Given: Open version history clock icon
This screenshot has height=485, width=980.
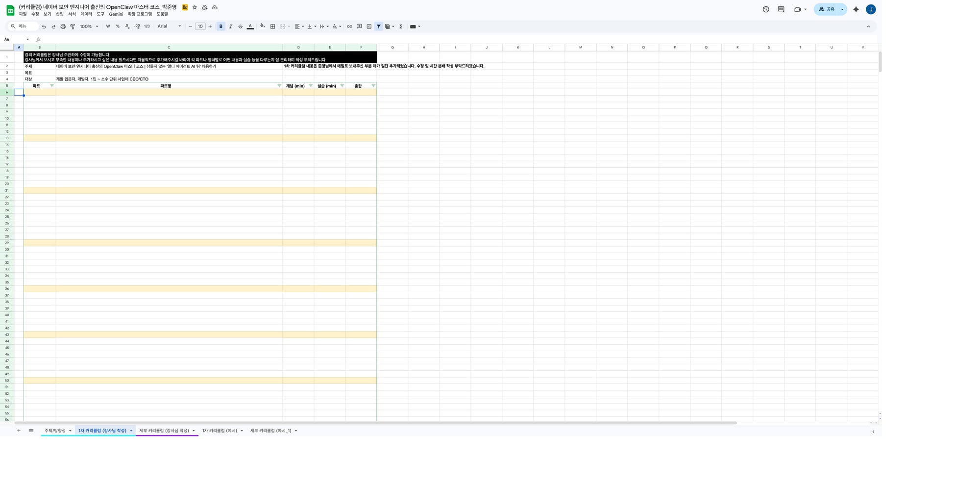Looking at the screenshot, I should 766,9.
